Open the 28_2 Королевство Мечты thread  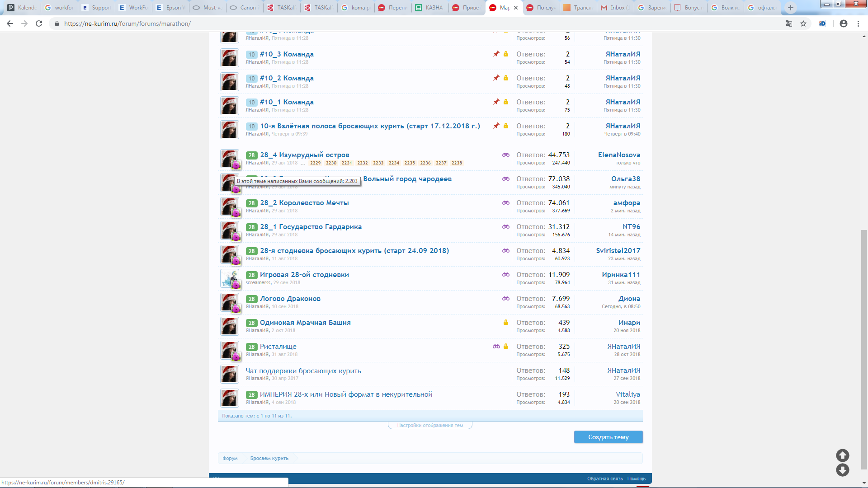pyautogui.click(x=304, y=203)
